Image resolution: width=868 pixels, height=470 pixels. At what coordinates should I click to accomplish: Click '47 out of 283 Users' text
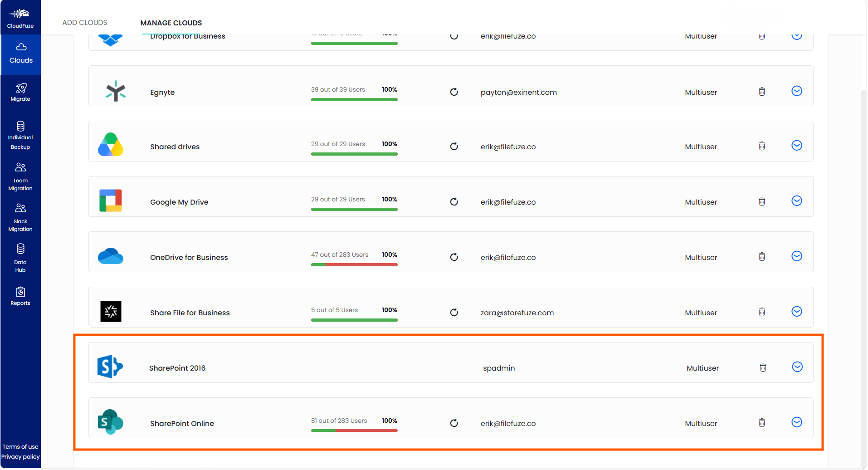(x=340, y=255)
